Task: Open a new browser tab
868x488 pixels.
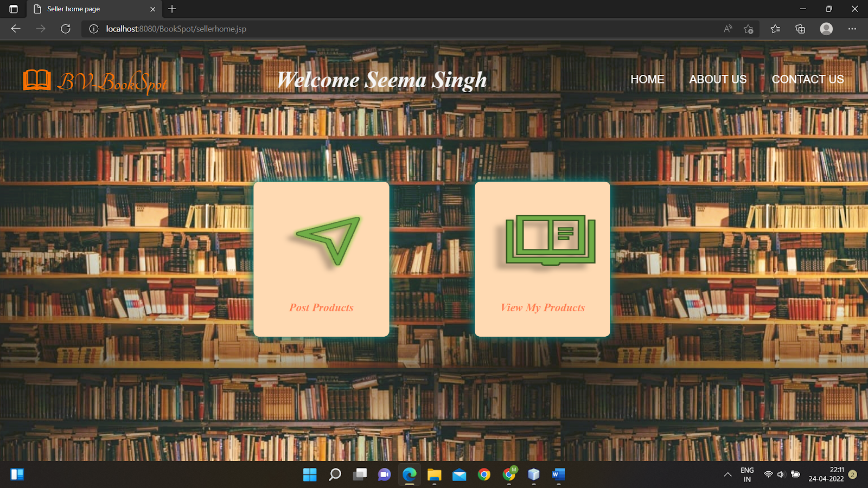Action: pos(172,9)
